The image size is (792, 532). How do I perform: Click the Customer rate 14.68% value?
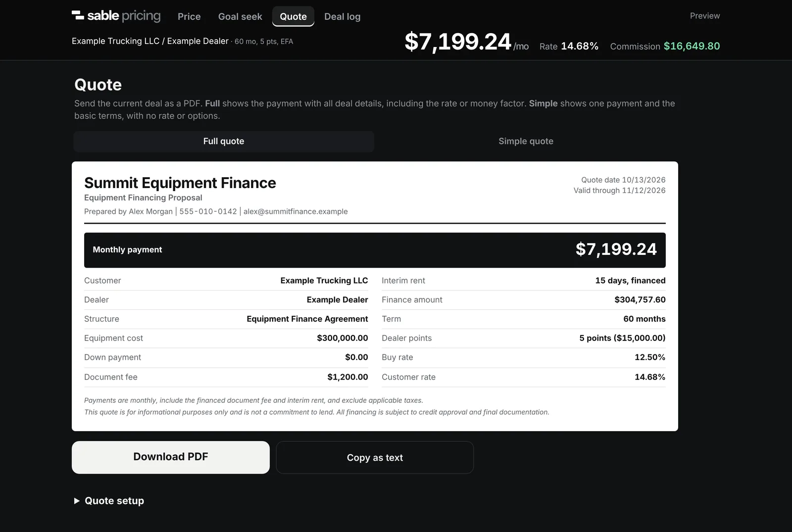[x=650, y=377]
